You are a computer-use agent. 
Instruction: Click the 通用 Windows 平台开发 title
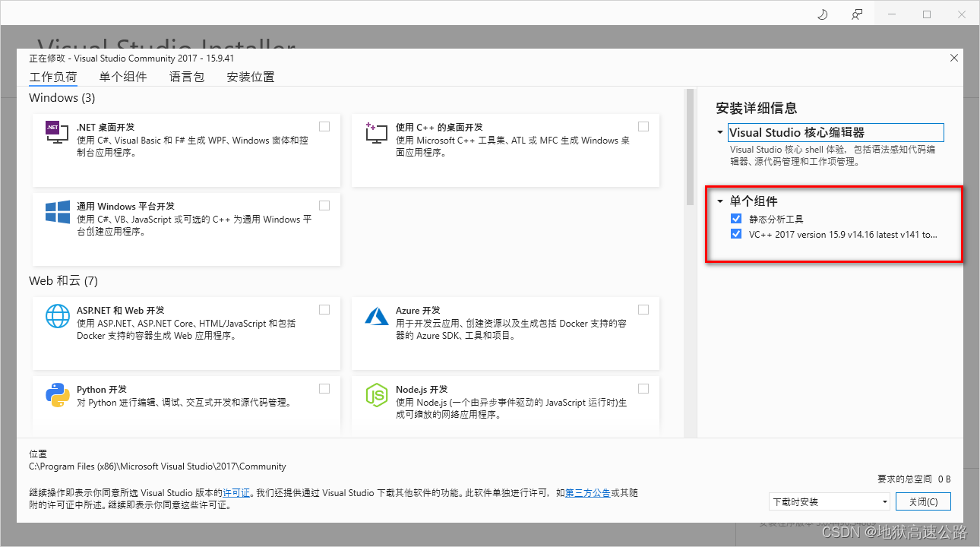pyautogui.click(x=126, y=206)
